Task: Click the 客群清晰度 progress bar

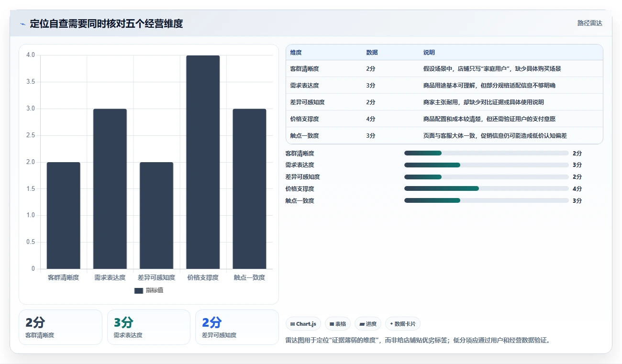Action: pyautogui.click(x=487, y=153)
